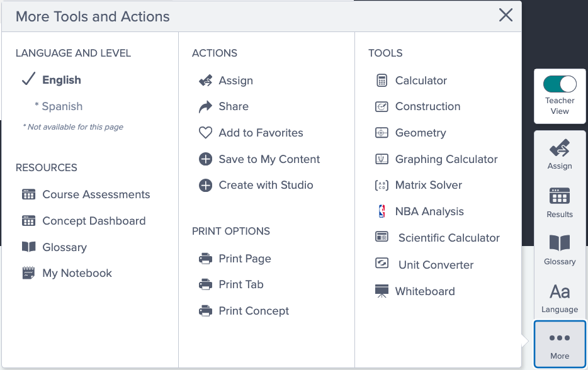Click the printer icon for Print Page

[205, 259]
